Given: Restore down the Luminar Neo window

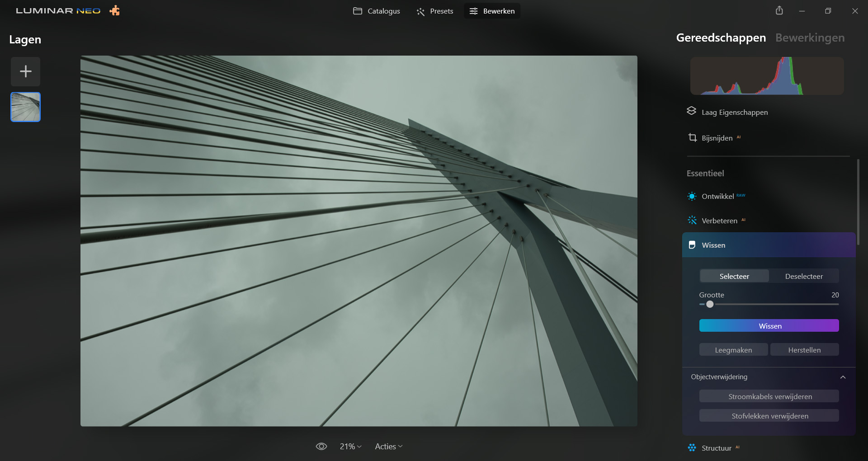Looking at the screenshot, I should click(x=828, y=11).
